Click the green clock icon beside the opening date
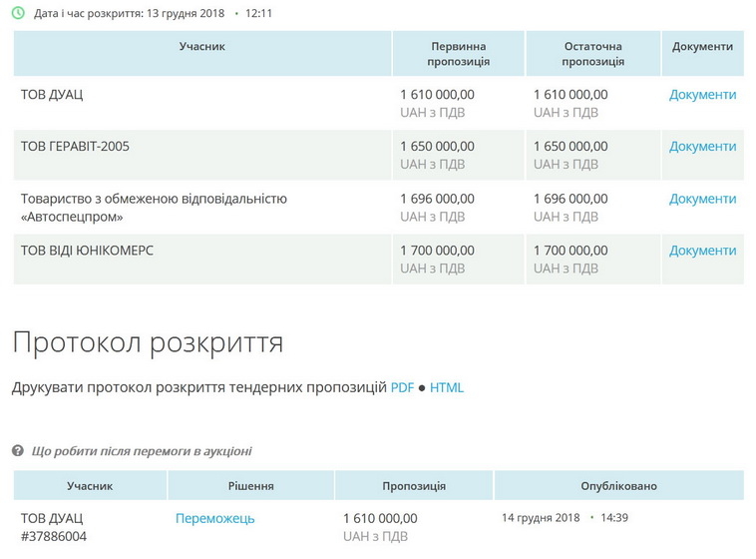The height and width of the screenshot is (559, 756). point(18,14)
